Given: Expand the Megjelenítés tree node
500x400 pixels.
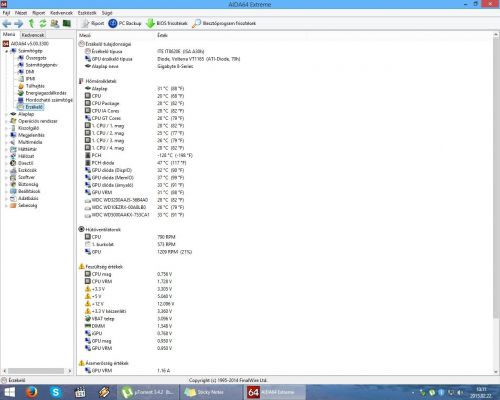Looking at the screenshot, I should coord(6,135).
